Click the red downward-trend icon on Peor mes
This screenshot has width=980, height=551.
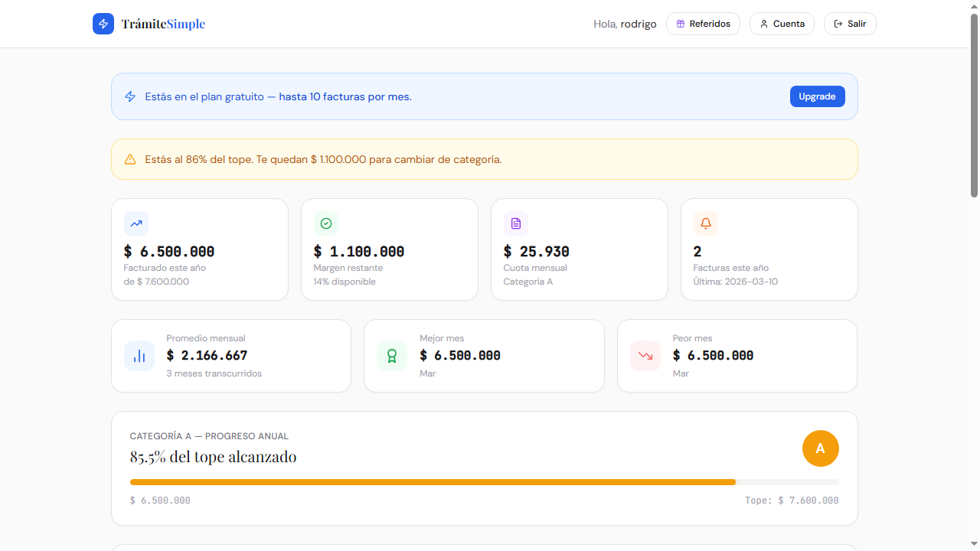point(645,355)
